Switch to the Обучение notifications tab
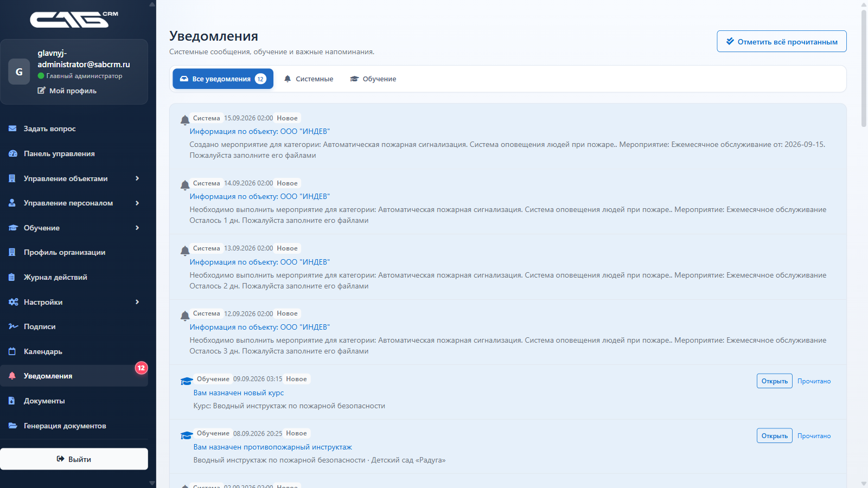Screen dimensions: 868x488 (x=373, y=79)
